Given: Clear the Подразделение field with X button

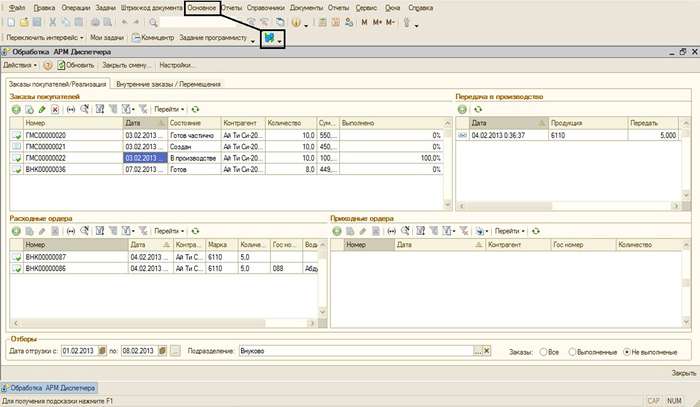Looking at the screenshot, I should click(x=487, y=351).
